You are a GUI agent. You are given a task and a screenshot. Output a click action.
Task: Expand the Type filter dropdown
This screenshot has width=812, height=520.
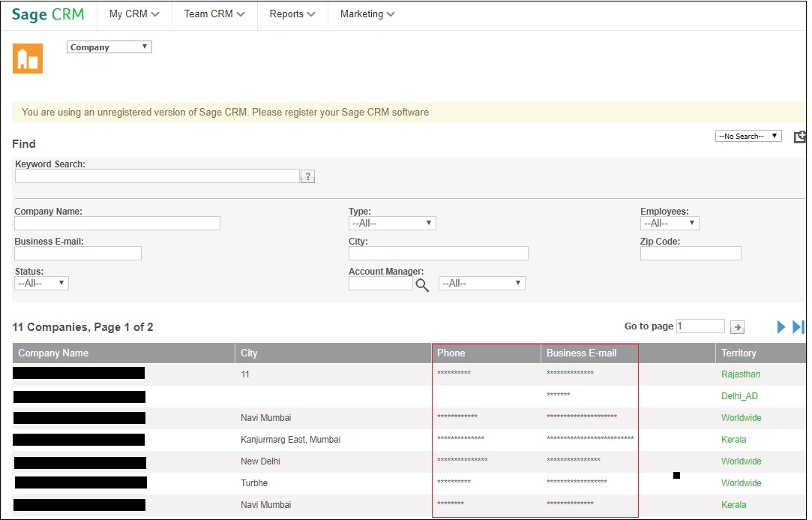[x=392, y=224]
